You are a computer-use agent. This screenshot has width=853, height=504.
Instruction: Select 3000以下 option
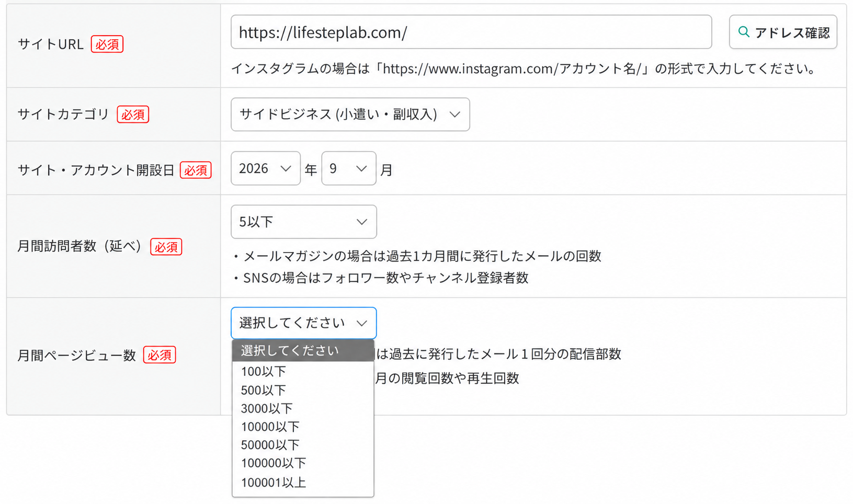pos(303,408)
